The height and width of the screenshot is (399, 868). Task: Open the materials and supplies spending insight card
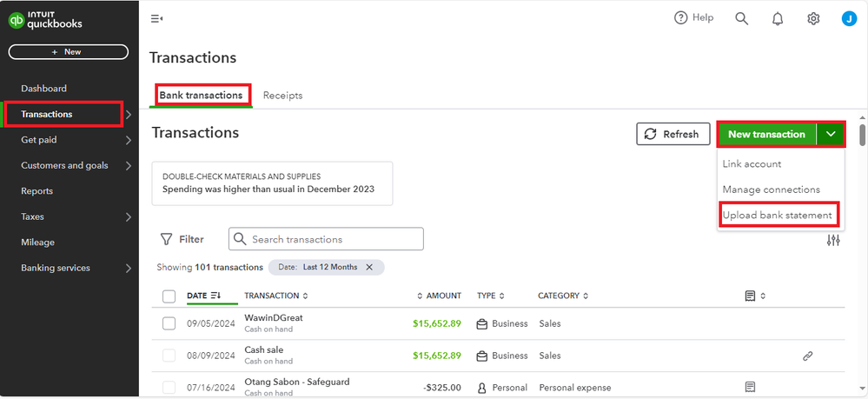(x=272, y=183)
